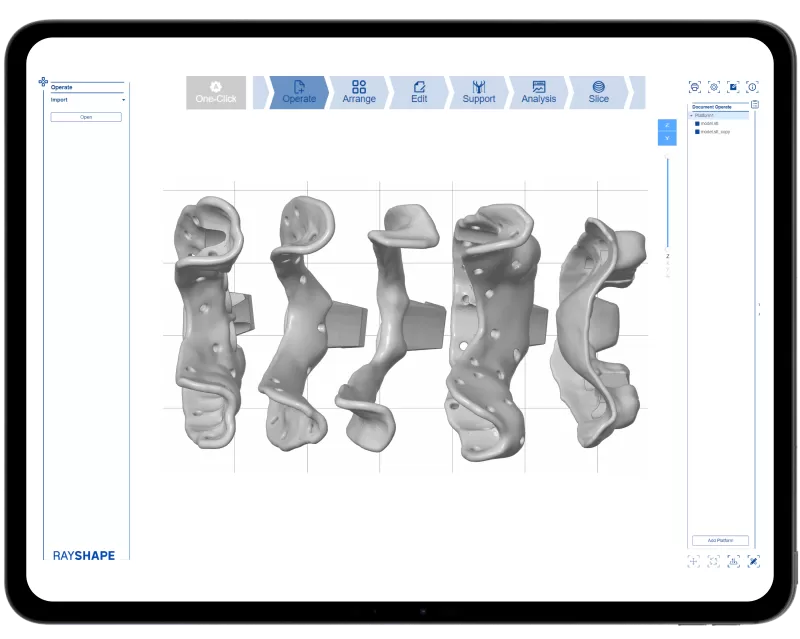Click the printer icon in top-right toolbar
This screenshot has height=639, width=800.
[695, 87]
